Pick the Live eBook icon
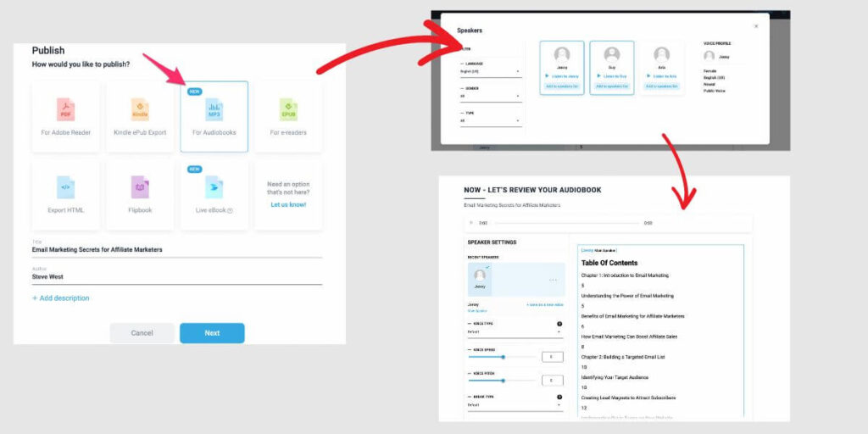The image size is (868, 434). [x=214, y=186]
